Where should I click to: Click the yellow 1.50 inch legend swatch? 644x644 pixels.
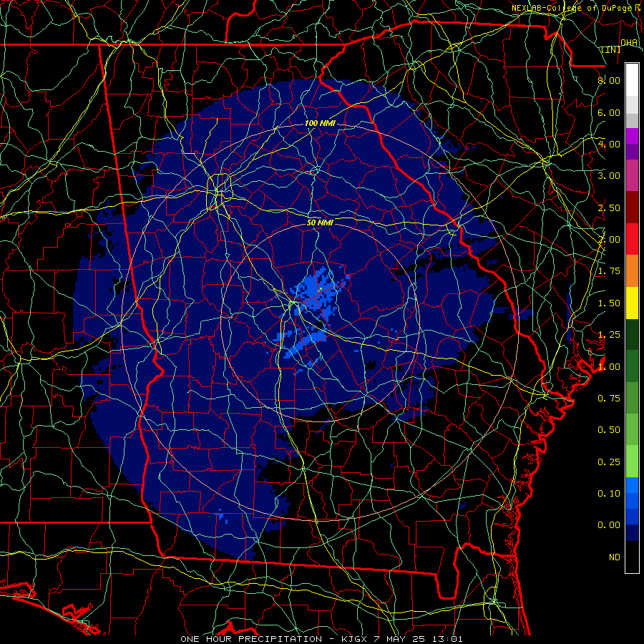click(x=632, y=303)
